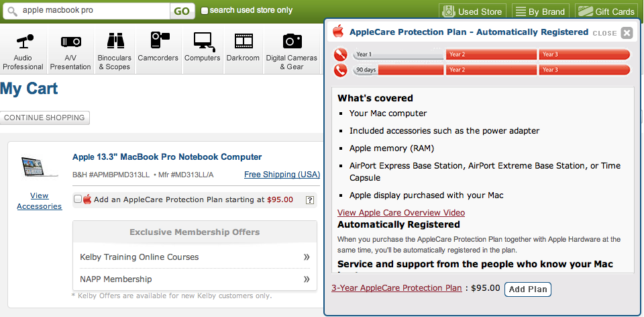Click the question mark help icon
Image resolution: width=644 pixels, height=317 pixels.
pos(310,200)
